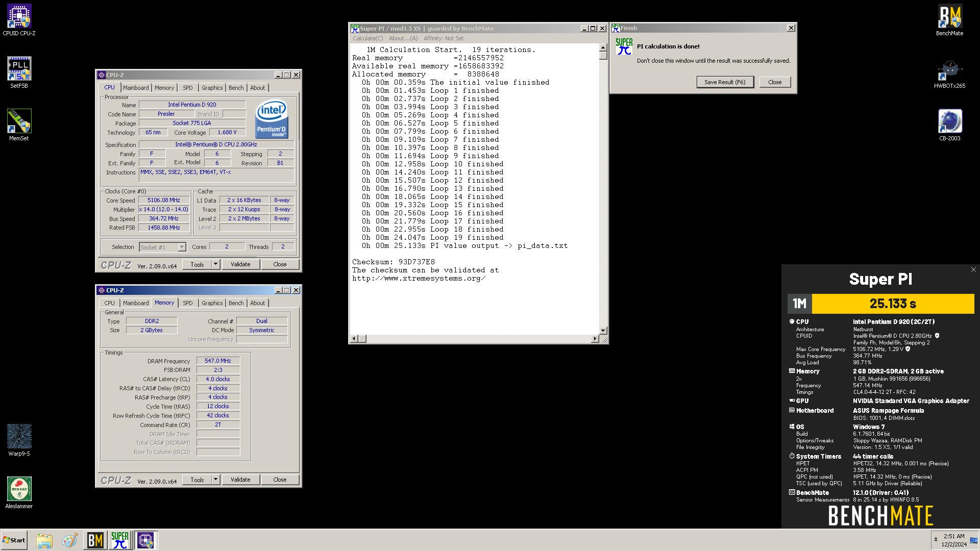Click Affinity: Not Set in Super PI

(444, 38)
